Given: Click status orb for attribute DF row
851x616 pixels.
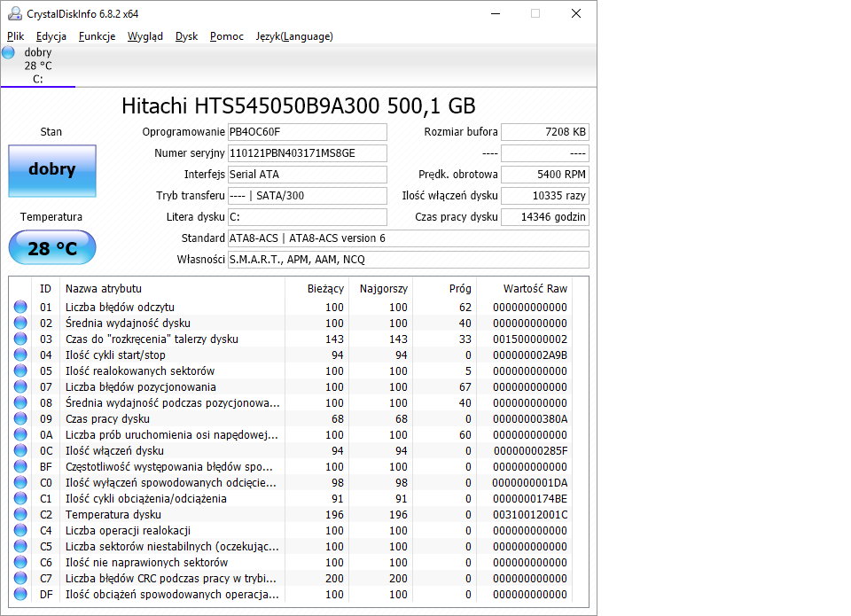Looking at the screenshot, I should click(20, 594).
